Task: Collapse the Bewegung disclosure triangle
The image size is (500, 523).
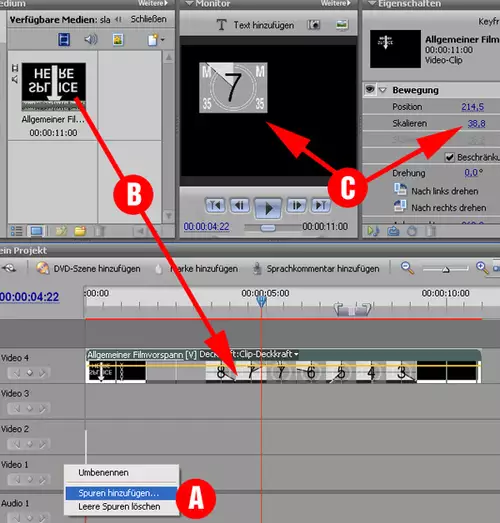Action: (382, 90)
